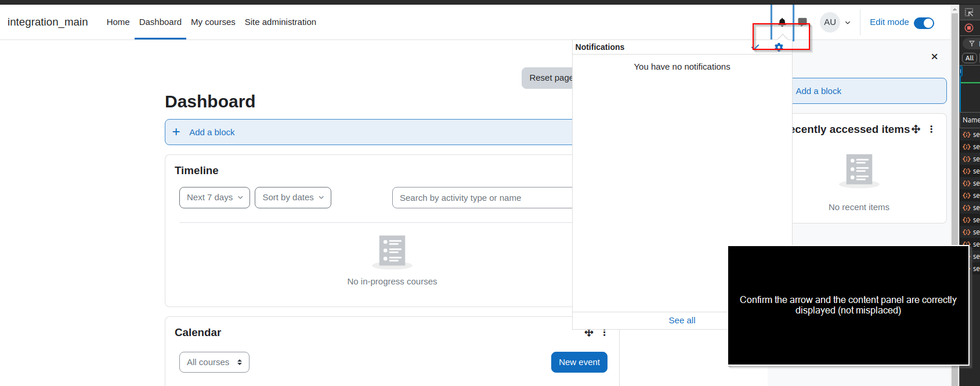Click the Timeline block heading
This screenshot has width=980, height=386.
[197, 171]
